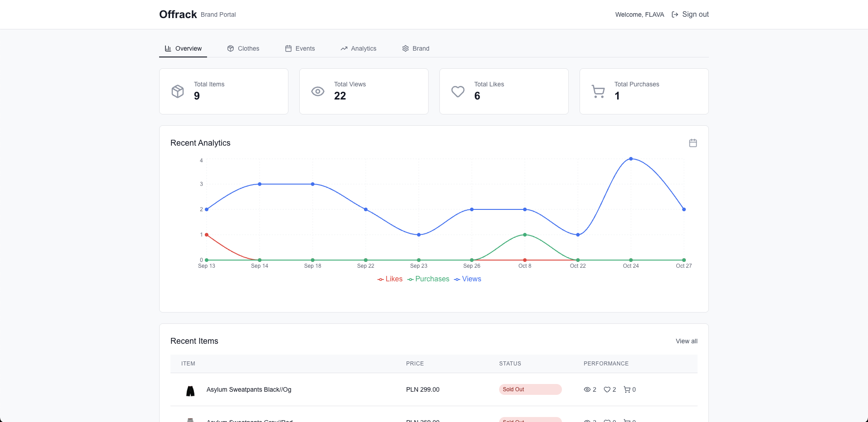This screenshot has height=422, width=868.
Task: Click the heart icon in Asylum Sweatpants Black//Og row
Action: click(x=607, y=389)
